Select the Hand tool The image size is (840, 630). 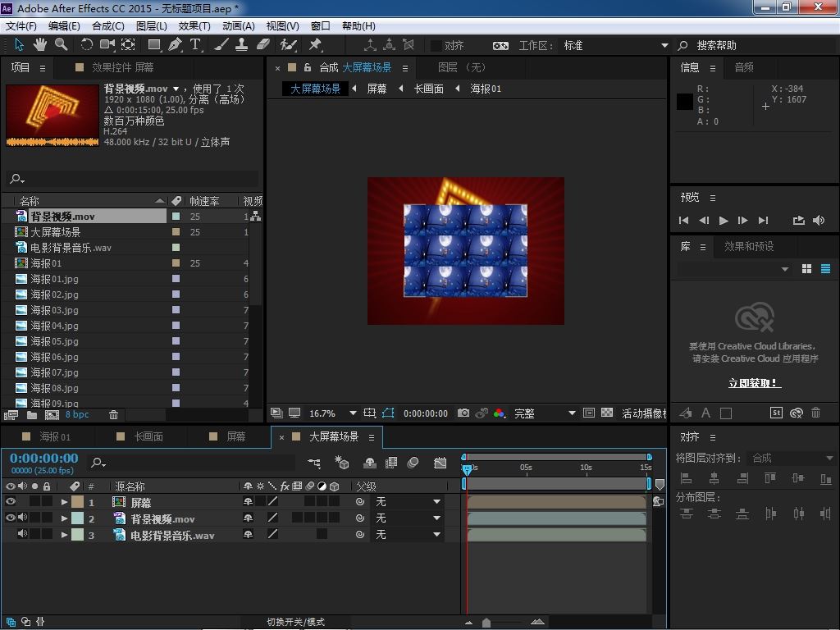(x=40, y=45)
